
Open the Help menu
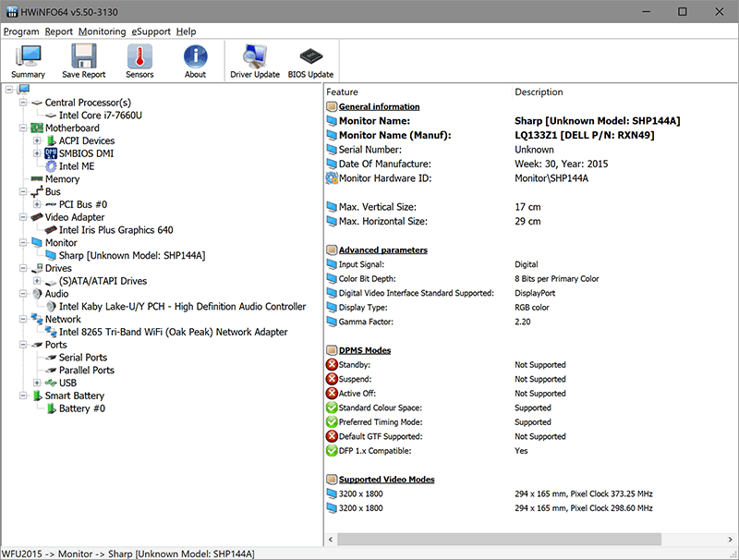pos(187,31)
